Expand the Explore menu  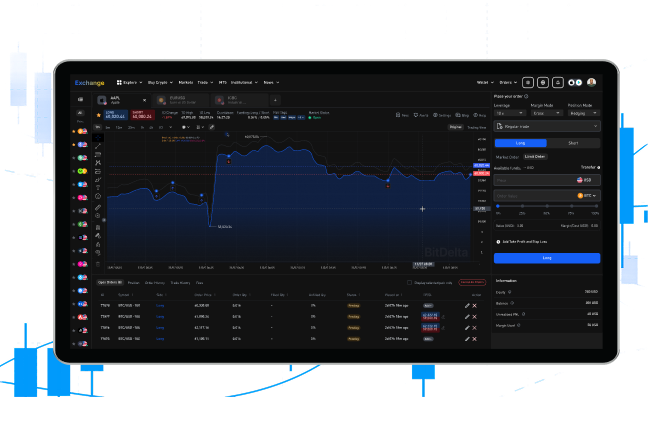pyautogui.click(x=129, y=83)
